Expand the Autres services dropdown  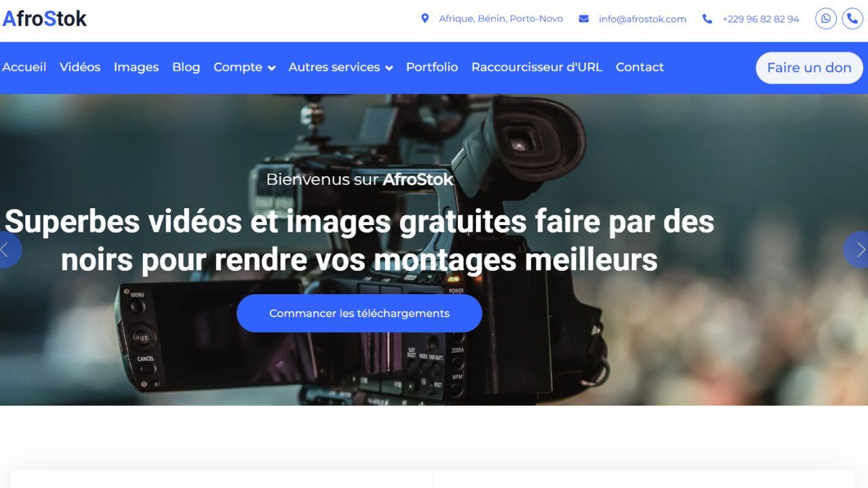(340, 67)
